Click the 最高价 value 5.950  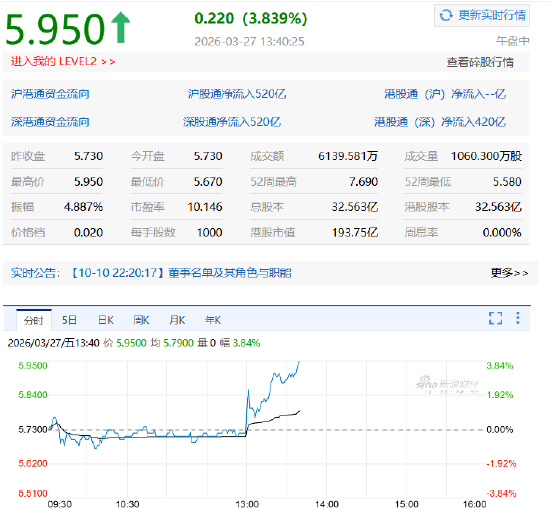[x=88, y=182]
